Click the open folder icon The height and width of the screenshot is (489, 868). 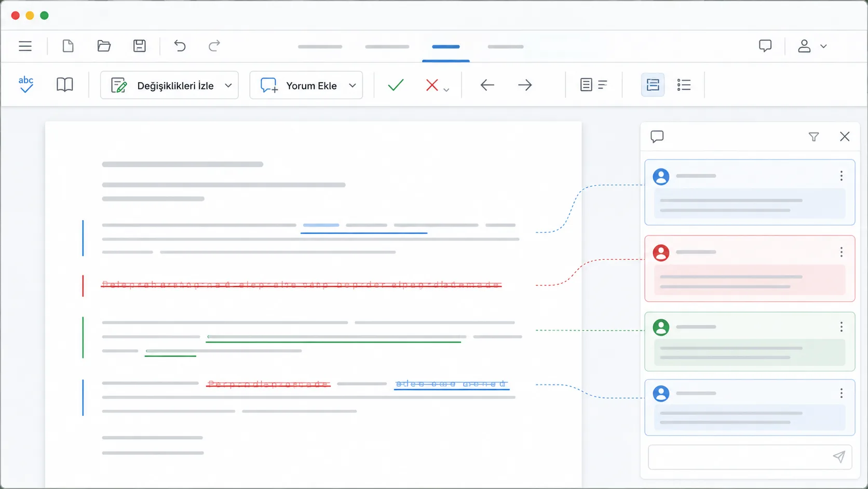[104, 46]
